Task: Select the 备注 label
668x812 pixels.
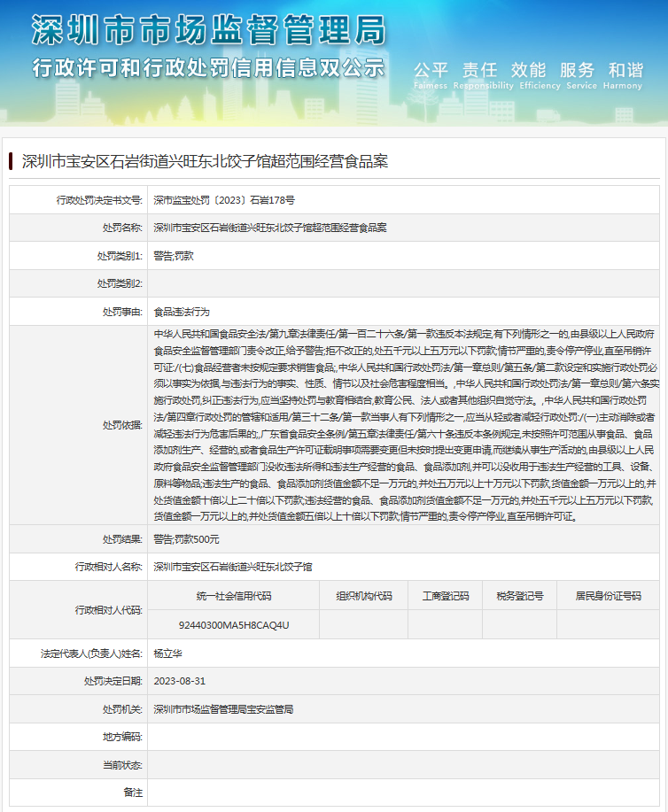Action: coord(133,793)
